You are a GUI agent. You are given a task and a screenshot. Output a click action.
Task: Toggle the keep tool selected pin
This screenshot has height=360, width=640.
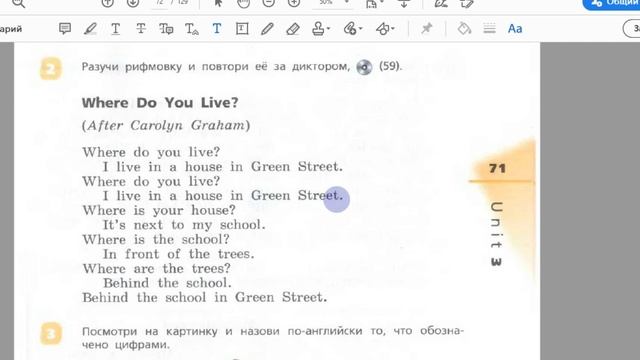click(427, 29)
